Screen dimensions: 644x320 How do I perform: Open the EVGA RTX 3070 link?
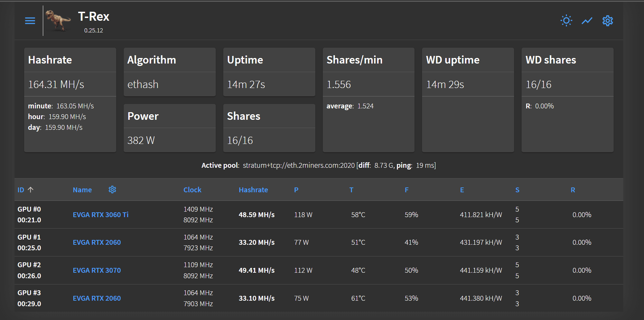click(97, 270)
